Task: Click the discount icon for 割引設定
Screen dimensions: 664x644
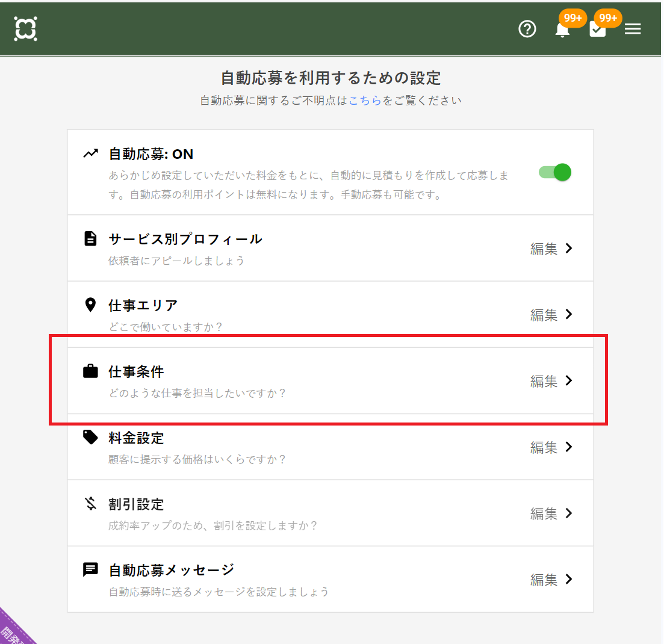Action: point(90,503)
